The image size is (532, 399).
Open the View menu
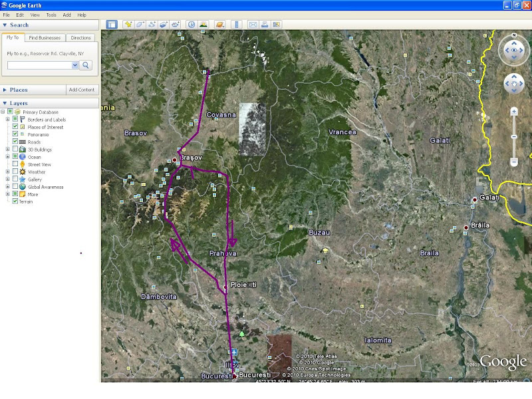[x=35, y=15]
